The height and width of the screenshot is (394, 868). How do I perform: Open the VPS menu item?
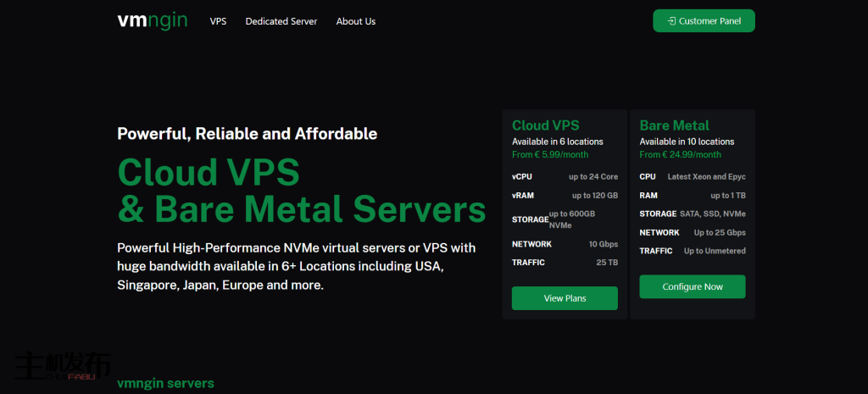(x=218, y=21)
